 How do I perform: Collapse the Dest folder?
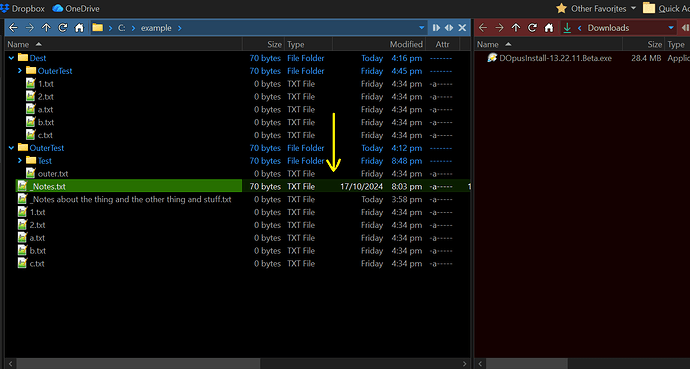tap(11, 58)
